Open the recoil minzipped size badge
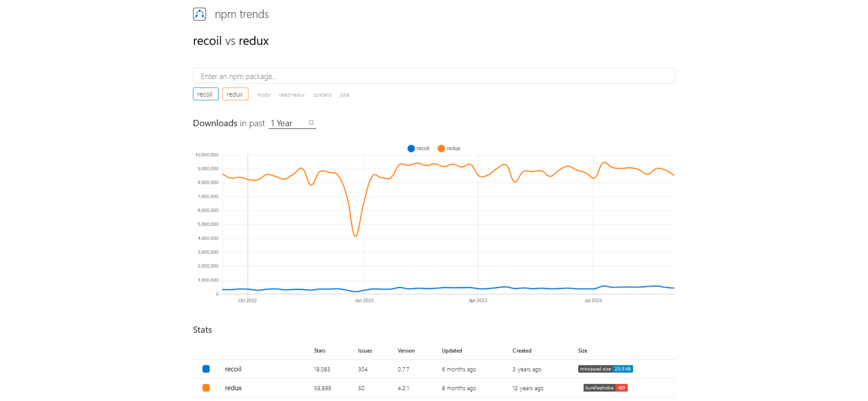The width and height of the screenshot is (868, 401). point(605,369)
